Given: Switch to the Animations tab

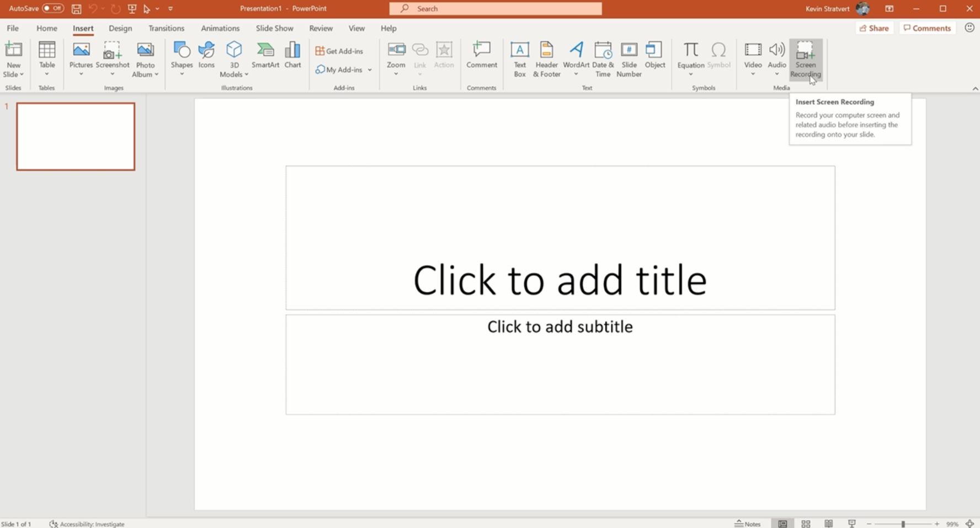Looking at the screenshot, I should tap(220, 28).
